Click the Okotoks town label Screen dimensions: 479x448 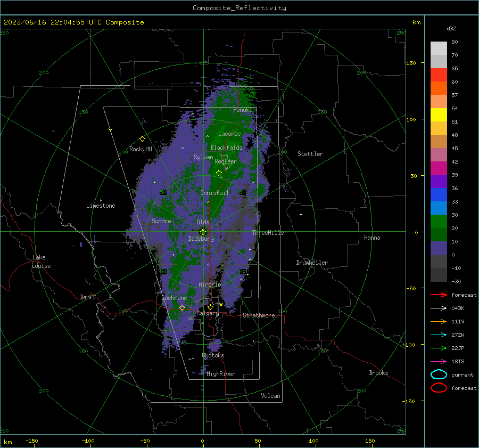[213, 355]
